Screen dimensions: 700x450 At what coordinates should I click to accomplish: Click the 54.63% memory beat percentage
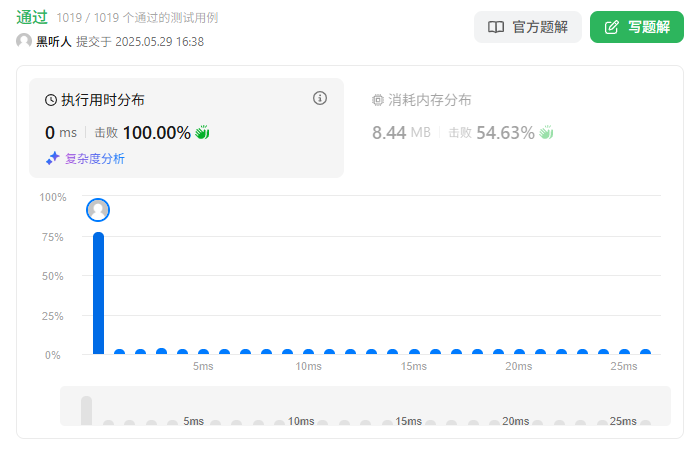[505, 133]
